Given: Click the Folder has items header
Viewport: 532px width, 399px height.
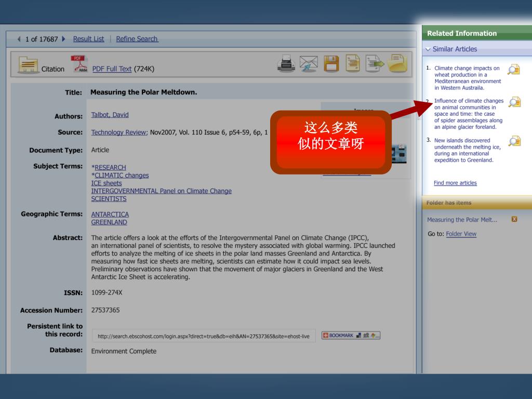Looking at the screenshot, I should 477,203.
